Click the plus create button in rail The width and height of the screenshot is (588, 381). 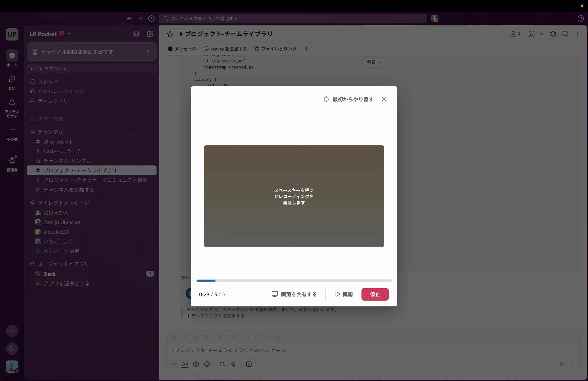pyautogui.click(x=12, y=331)
